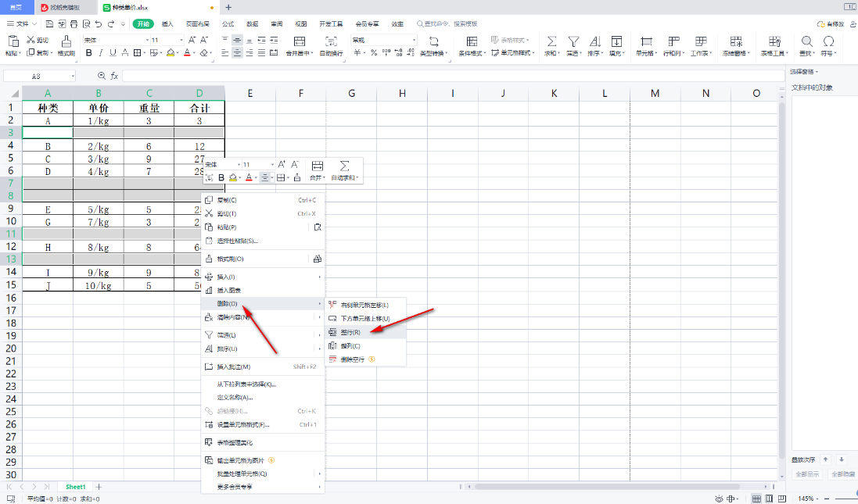Open the font size dropdown in the mini toolbar

point(272,165)
